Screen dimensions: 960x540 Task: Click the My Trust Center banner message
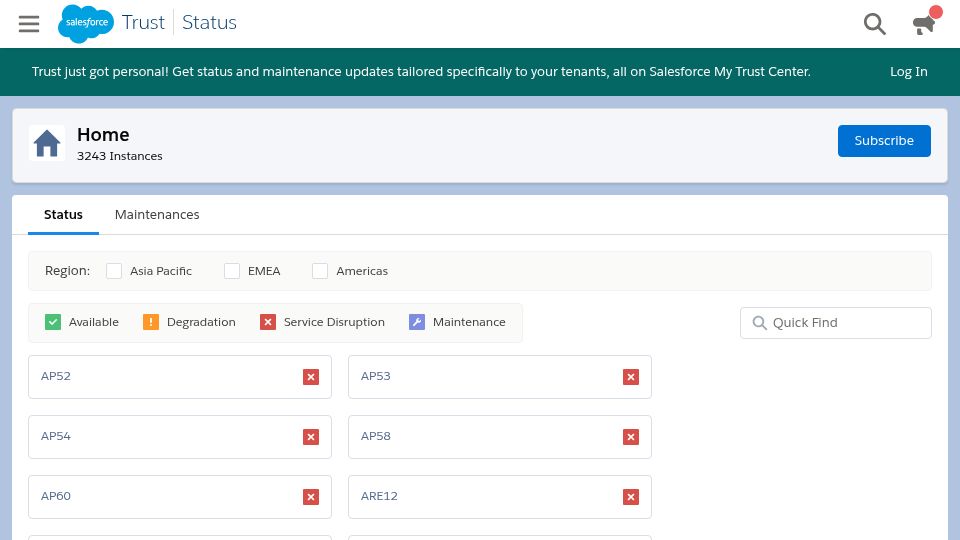pos(421,72)
